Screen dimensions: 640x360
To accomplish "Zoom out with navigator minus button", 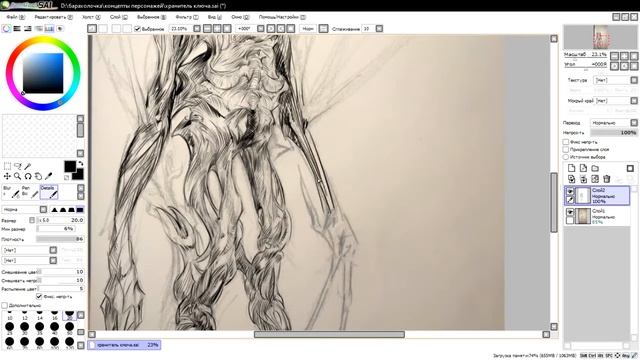I will 615,56.
